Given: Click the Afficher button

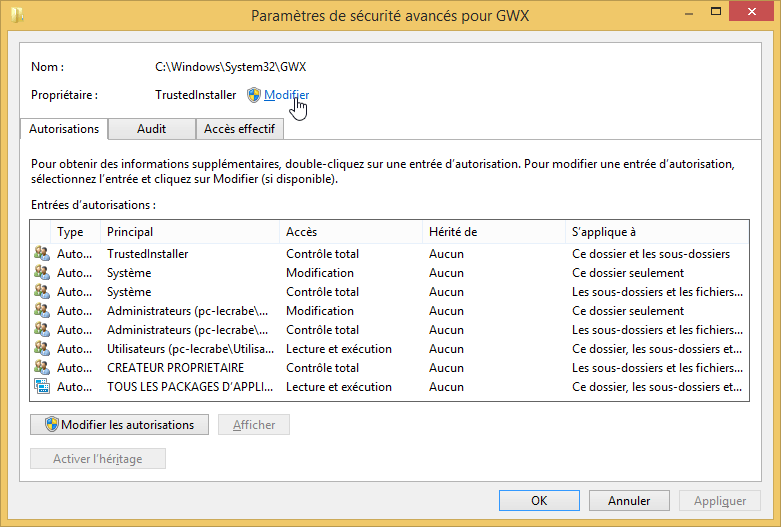Looking at the screenshot, I should (x=254, y=424).
